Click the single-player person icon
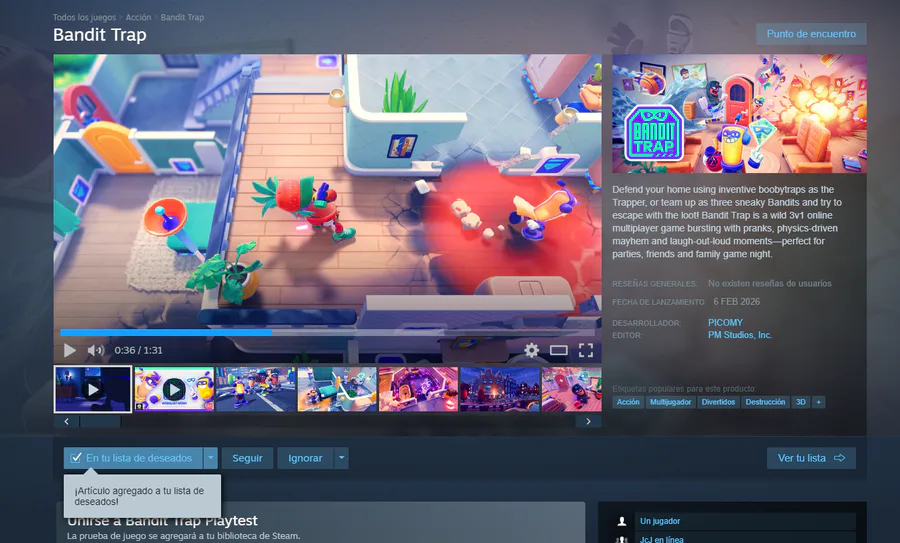The width and height of the screenshot is (900, 543). pos(622,521)
